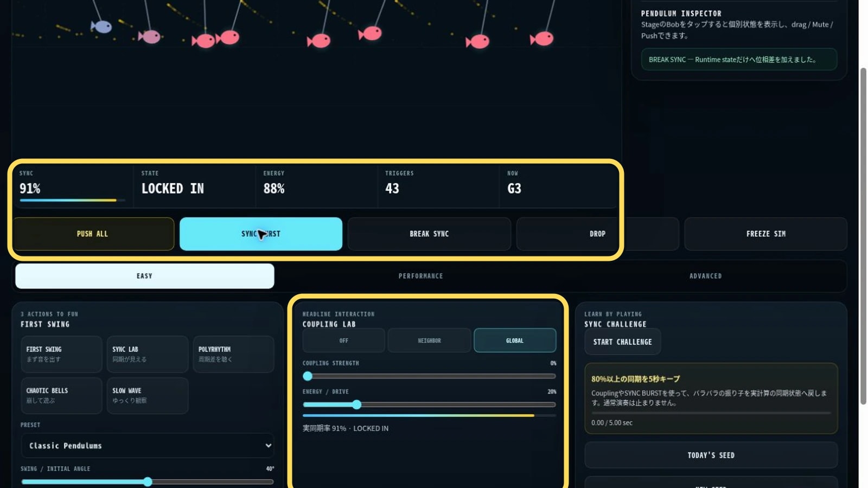Click the page vertical scrollbar
The width and height of the screenshot is (868, 488).
click(863, 236)
